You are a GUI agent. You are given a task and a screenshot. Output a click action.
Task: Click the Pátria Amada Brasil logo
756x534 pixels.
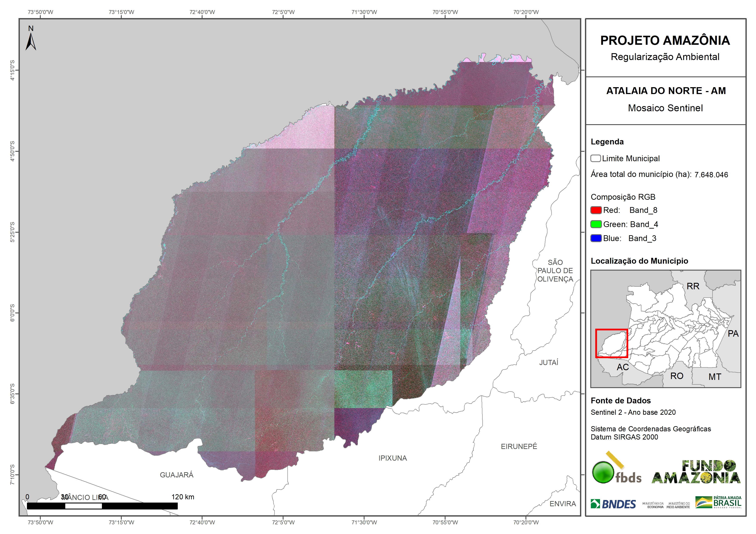click(719, 502)
